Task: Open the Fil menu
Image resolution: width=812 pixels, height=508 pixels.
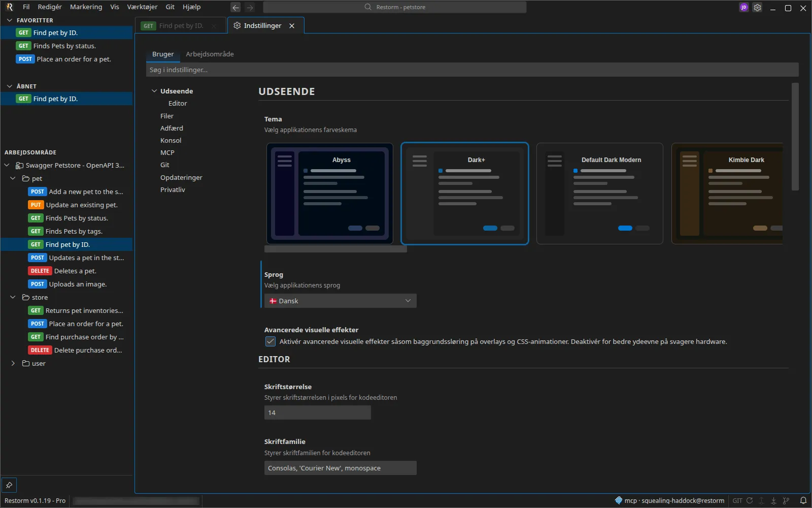Action: point(26,7)
